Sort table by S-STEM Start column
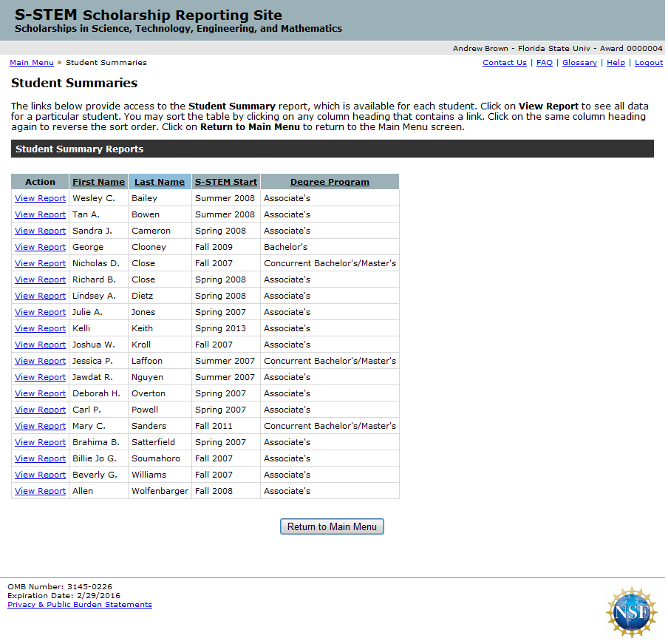The width and height of the screenshot is (668, 644). [226, 182]
